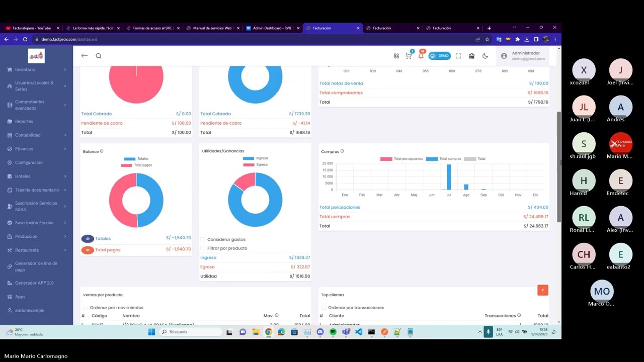Click the Windows Start button
Screen dimensions: 644x362
pyautogui.click(x=151, y=332)
